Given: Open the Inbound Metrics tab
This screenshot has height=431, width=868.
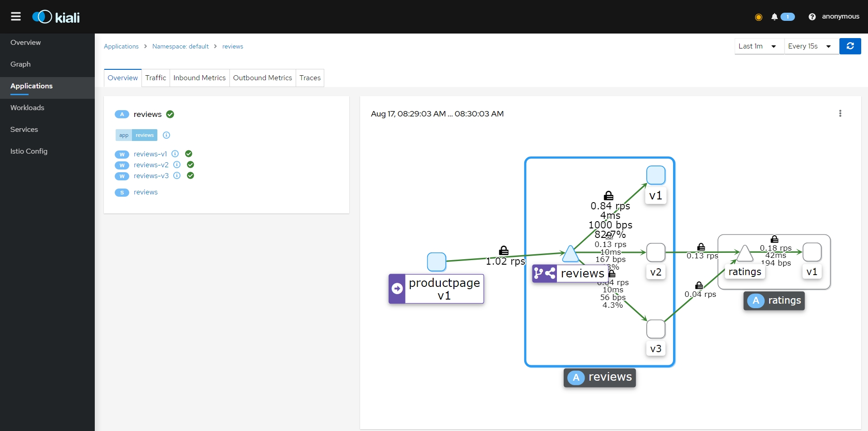Looking at the screenshot, I should pyautogui.click(x=199, y=78).
